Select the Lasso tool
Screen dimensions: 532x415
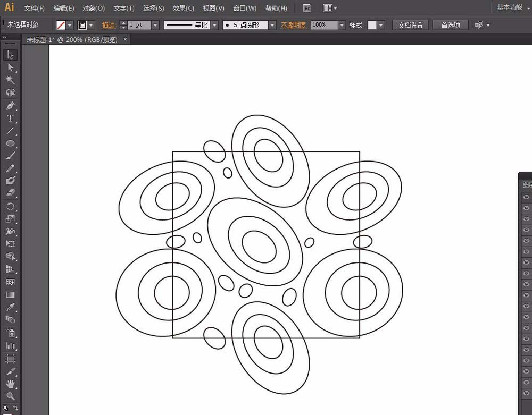(x=10, y=92)
